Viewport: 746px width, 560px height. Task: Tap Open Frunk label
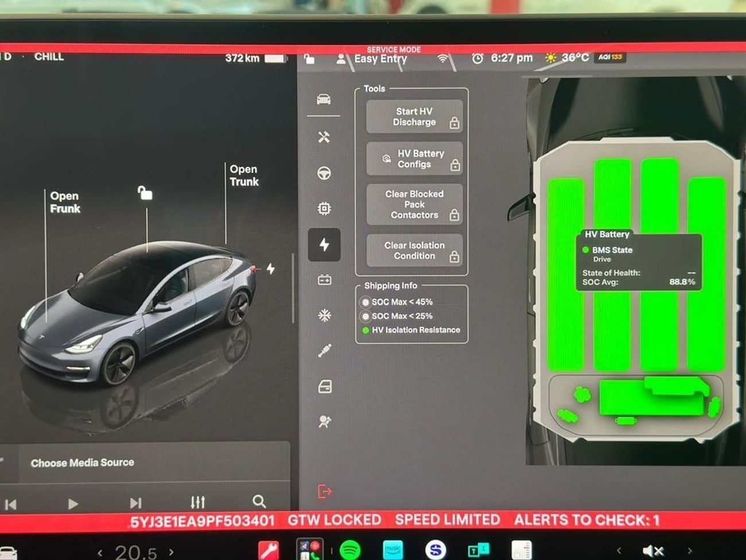point(65,203)
